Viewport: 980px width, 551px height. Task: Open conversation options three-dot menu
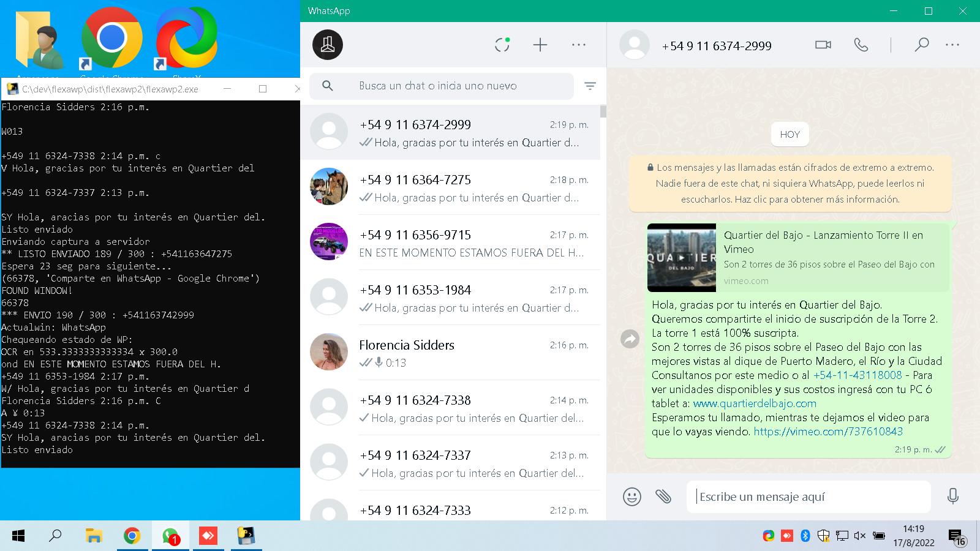coord(952,45)
